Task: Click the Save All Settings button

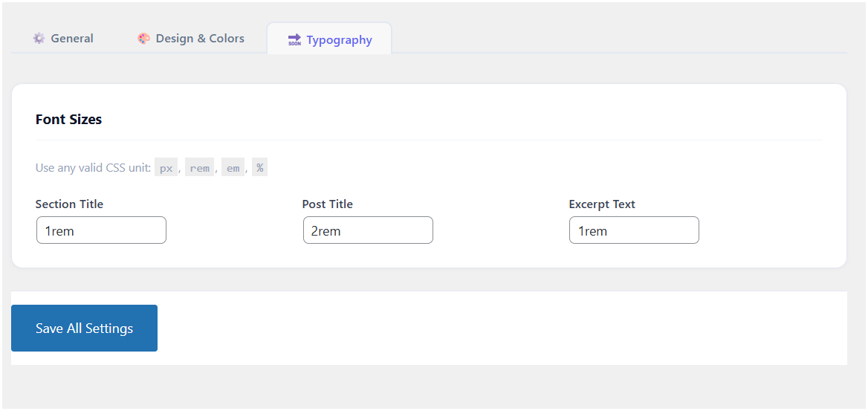Action: point(84,328)
